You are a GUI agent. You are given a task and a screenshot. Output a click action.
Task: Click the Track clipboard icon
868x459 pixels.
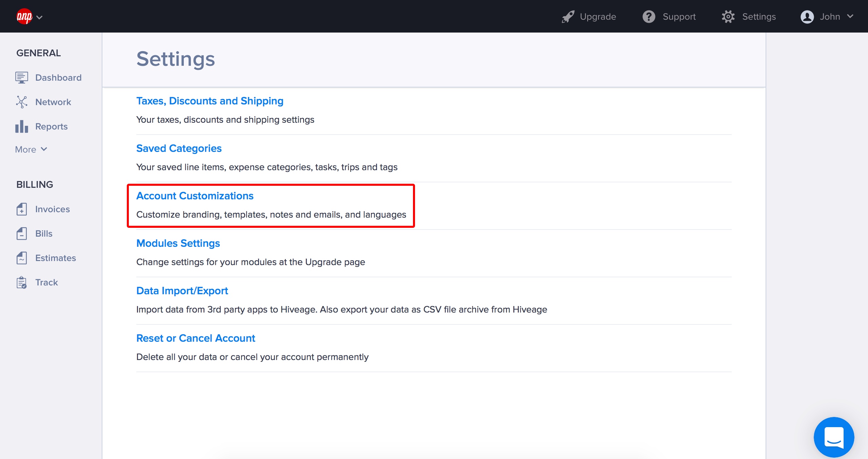pos(21,282)
